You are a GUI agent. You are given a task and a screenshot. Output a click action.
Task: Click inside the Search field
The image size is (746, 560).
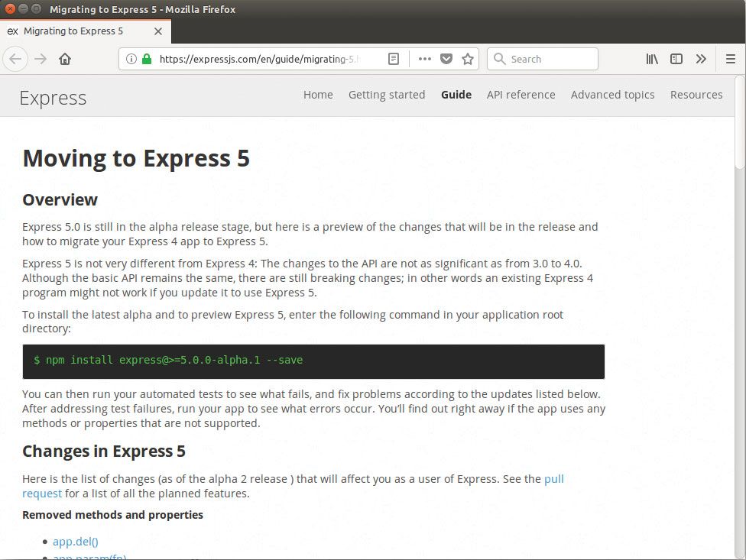point(543,59)
